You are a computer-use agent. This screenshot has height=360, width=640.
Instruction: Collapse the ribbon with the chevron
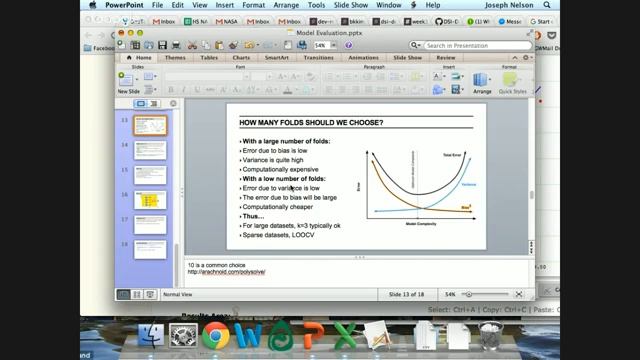point(515,58)
